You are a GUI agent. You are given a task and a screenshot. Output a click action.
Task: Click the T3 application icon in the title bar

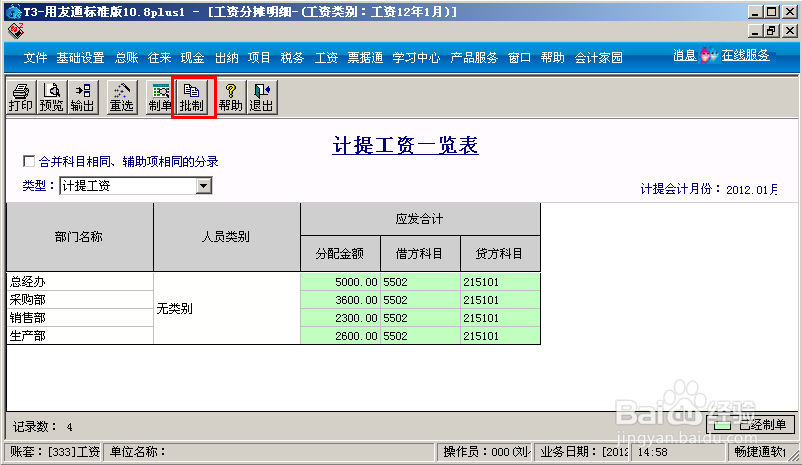tap(13, 11)
